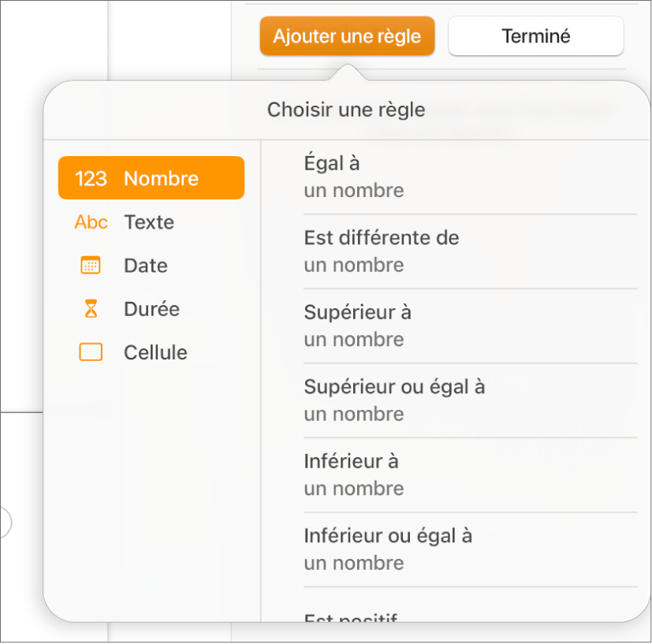The width and height of the screenshot is (652, 644).
Task: Click the cell outline icon next to Cellule
Action: click(90, 352)
